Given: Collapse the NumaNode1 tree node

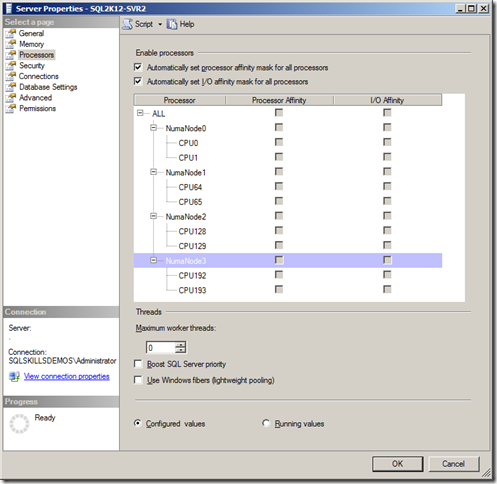Looking at the screenshot, I should [x=153, y=172].
